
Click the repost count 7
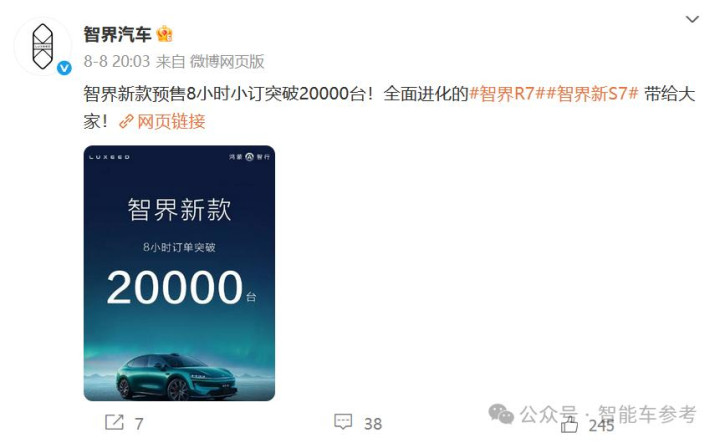(139, 424)
